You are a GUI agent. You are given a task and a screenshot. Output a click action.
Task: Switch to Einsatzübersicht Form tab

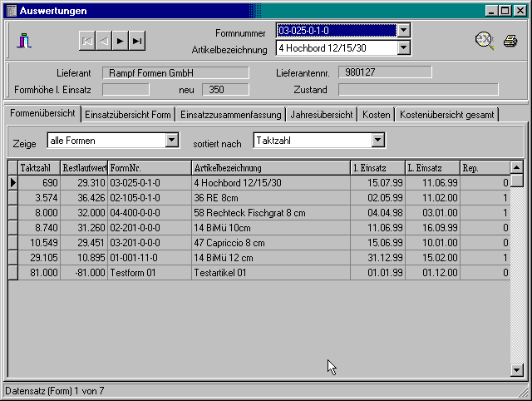(x=128, y=114)
